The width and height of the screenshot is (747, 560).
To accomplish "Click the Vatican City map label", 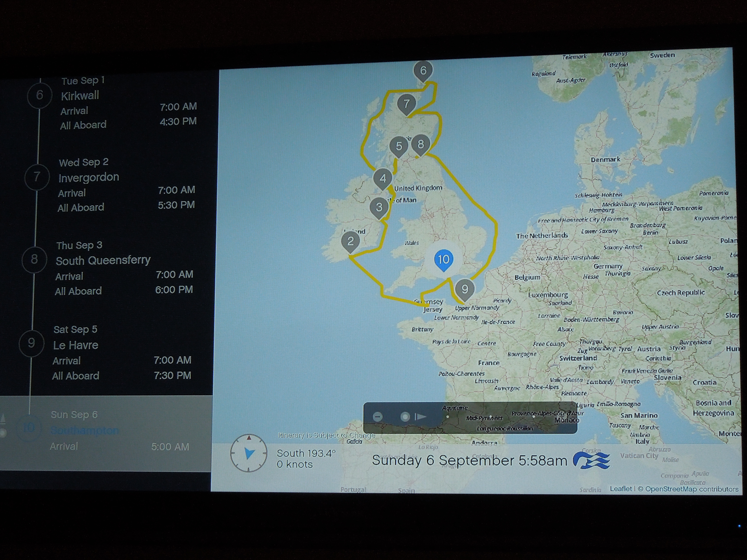I will point(639,456).
